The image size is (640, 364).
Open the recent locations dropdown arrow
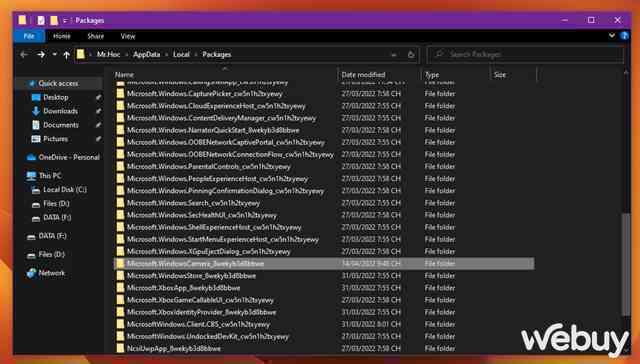54,55
